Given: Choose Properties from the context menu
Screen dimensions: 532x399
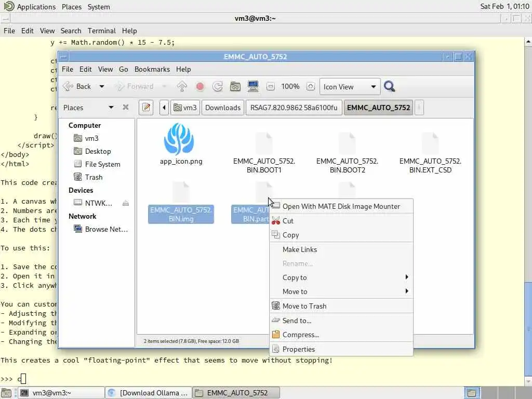Looking at the screenshot, I should coord(341,349).
